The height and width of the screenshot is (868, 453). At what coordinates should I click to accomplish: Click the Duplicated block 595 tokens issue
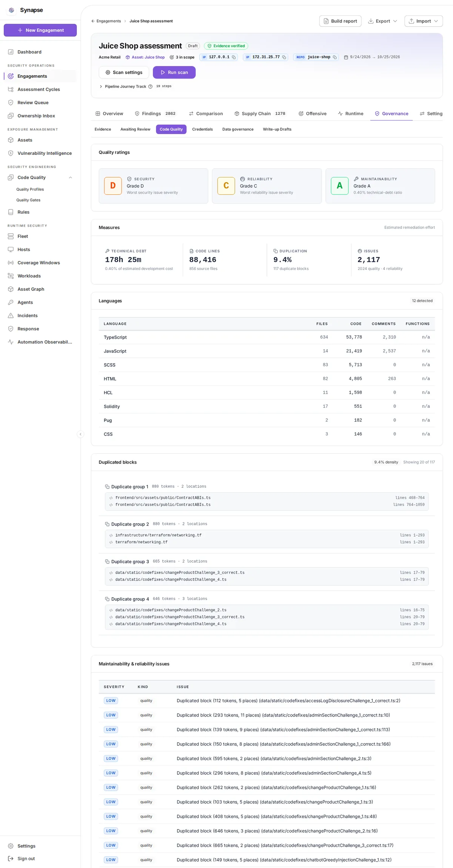[274, 759]
